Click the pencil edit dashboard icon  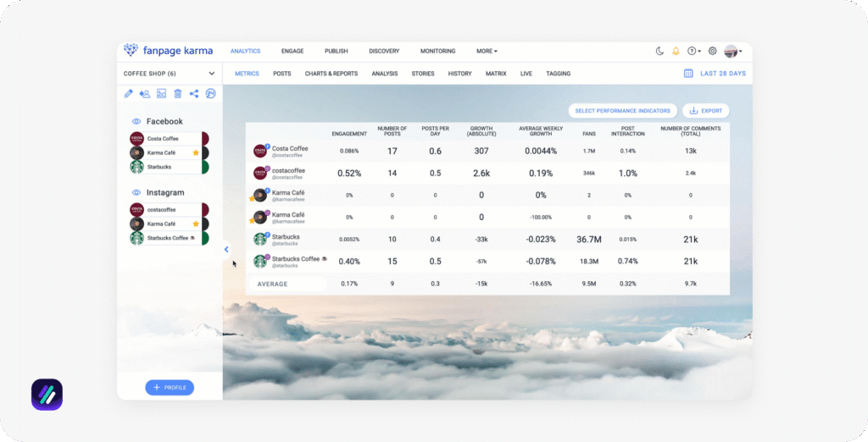(x=128, y=94)
